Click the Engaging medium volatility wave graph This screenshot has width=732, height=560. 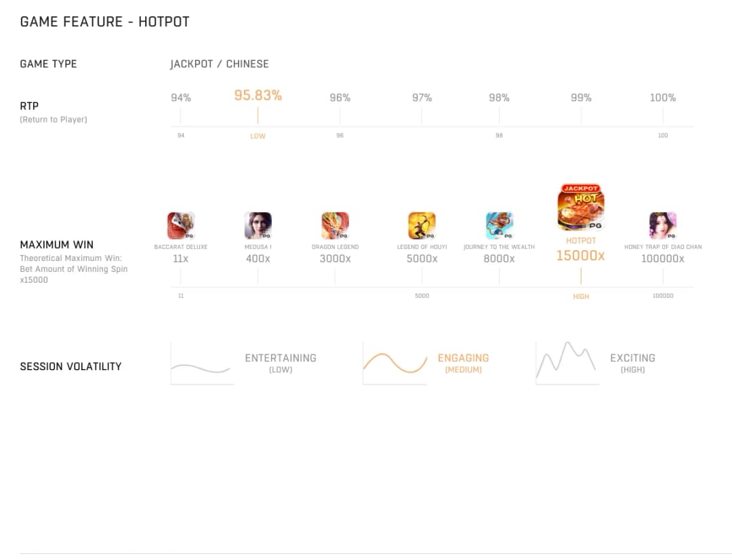pyautogui.click(x=395, y=363)
